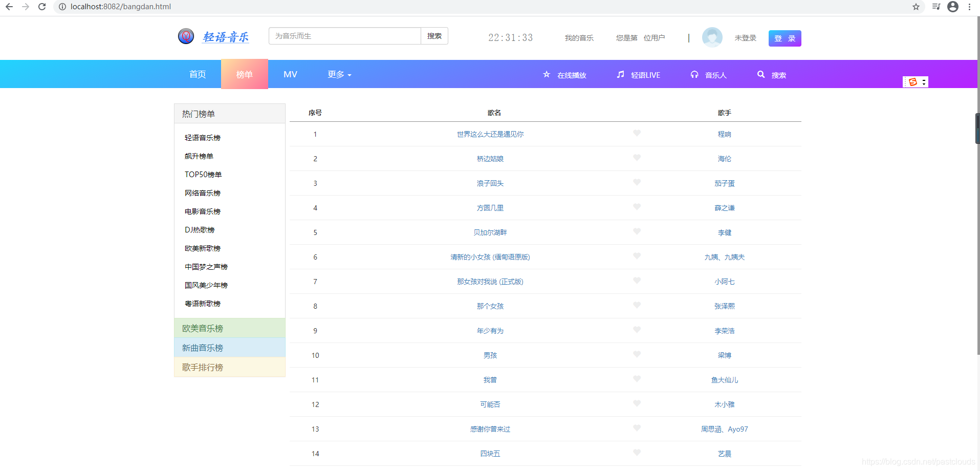Click artist name 薛之谦
Viewport: 980px width, 471px height.
(725, 208)
